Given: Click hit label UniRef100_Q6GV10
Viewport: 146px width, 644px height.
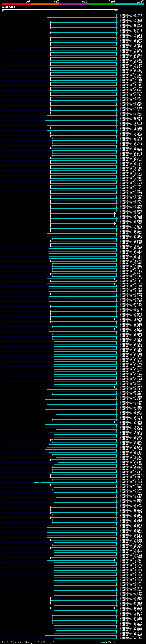Looking at the screenshot, I should coord(131,32).
